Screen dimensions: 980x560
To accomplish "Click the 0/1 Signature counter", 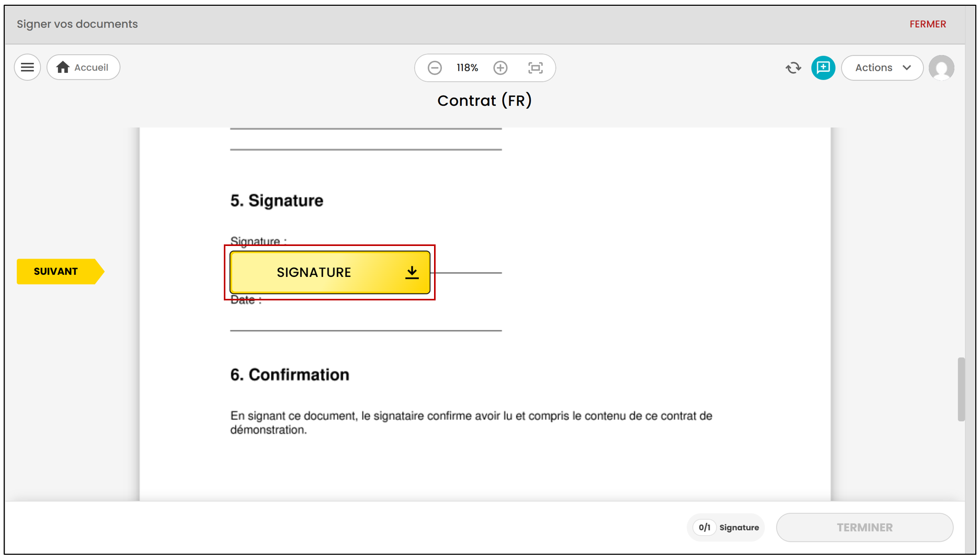I will (726, 528).
